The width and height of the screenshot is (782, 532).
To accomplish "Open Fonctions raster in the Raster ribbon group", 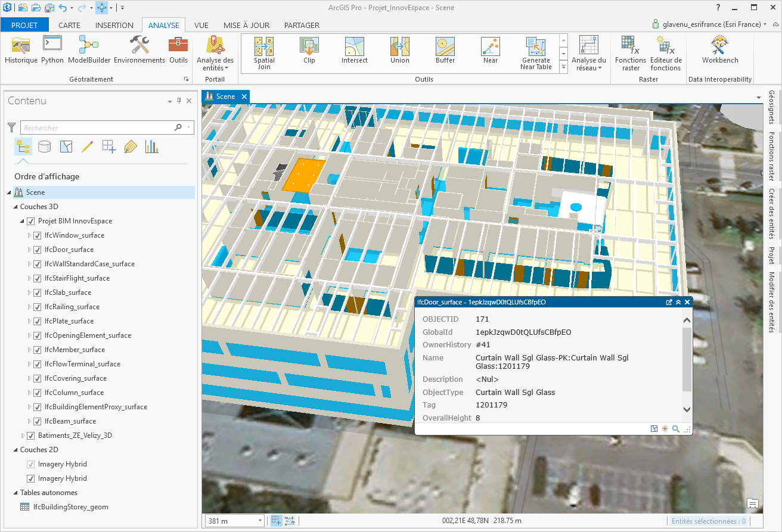I will [631, 53].
